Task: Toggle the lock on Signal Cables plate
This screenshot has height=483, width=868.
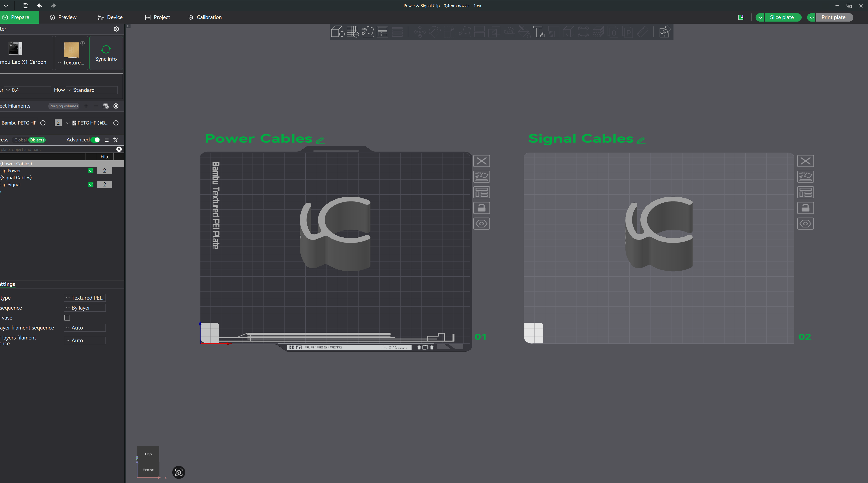Action: pyautogui.click(x=805, y=208)
